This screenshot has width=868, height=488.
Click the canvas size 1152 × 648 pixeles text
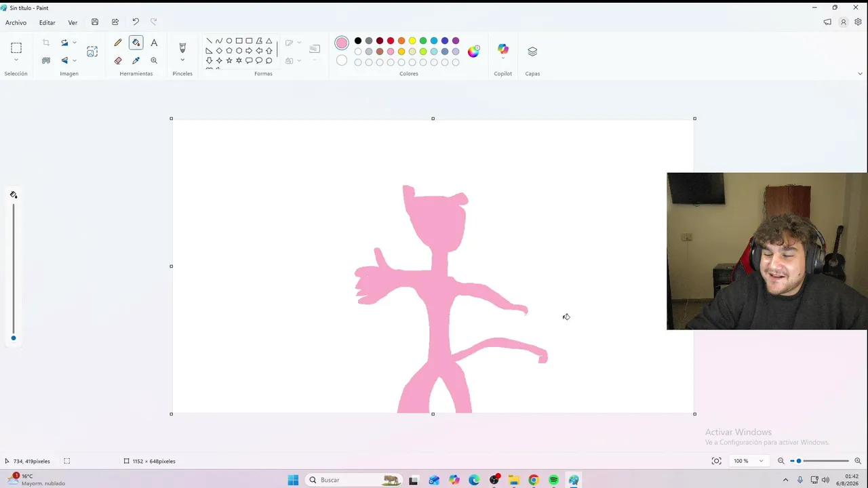154,461
